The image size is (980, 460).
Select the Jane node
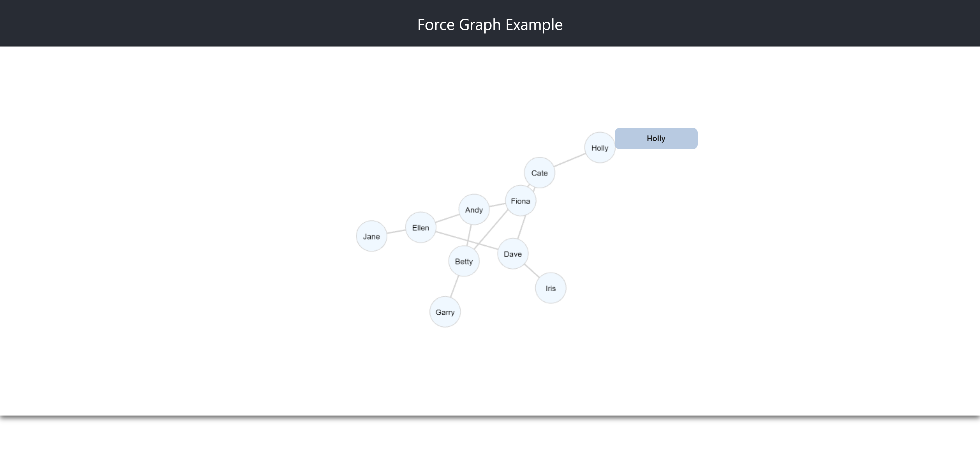click(371, 236)
